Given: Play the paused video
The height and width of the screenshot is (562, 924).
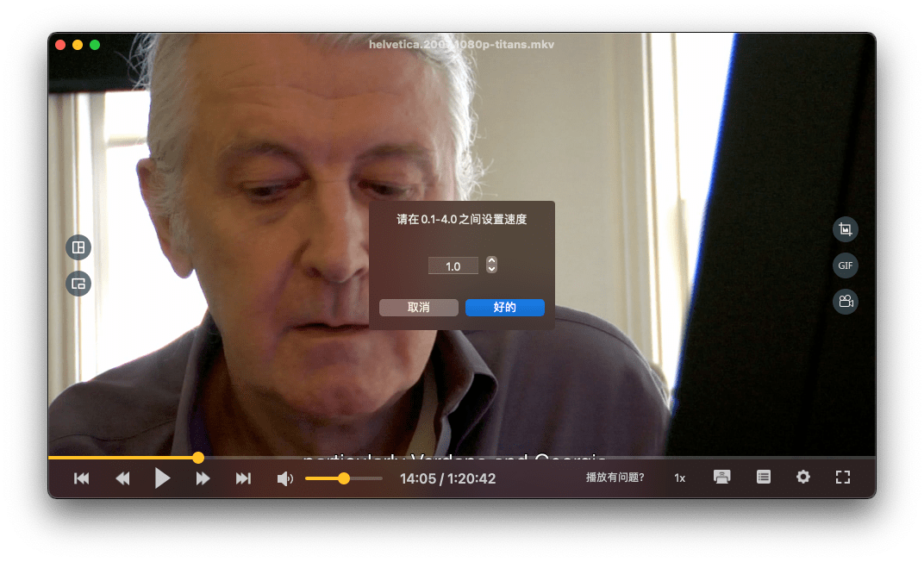Looking at the screenshot, I should (x=162, y=478).
